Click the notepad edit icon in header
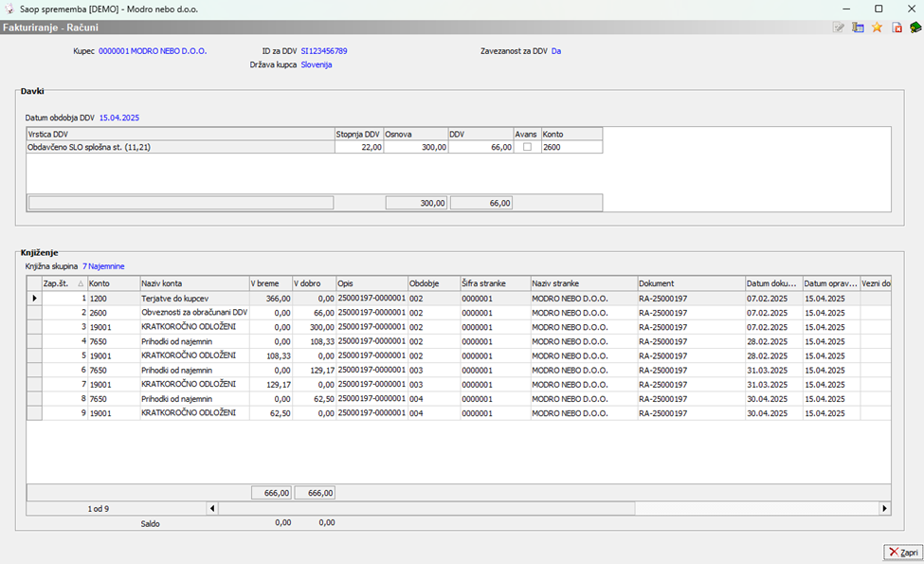The height and width of the screenshot is (564, 924). coord(840,27)
